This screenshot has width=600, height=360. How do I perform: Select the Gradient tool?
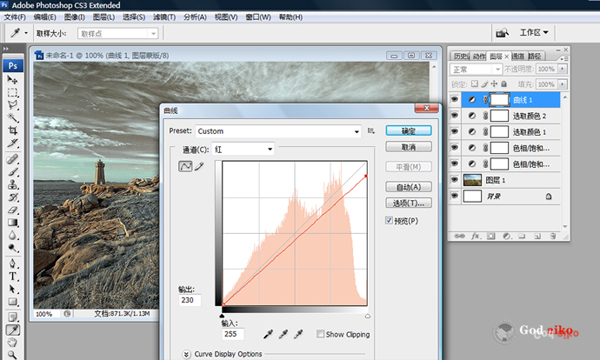(13, 223)
